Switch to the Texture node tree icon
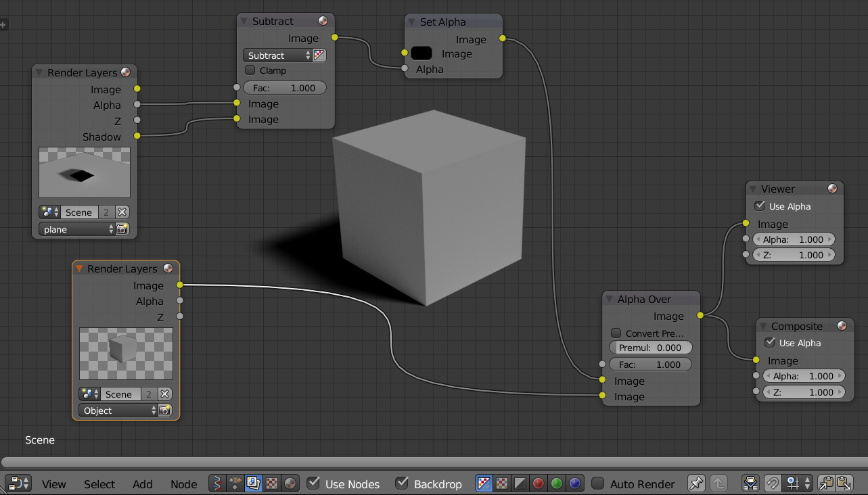Image resolution: width=868 pixels, height=495 pixels. pos(271,484)
